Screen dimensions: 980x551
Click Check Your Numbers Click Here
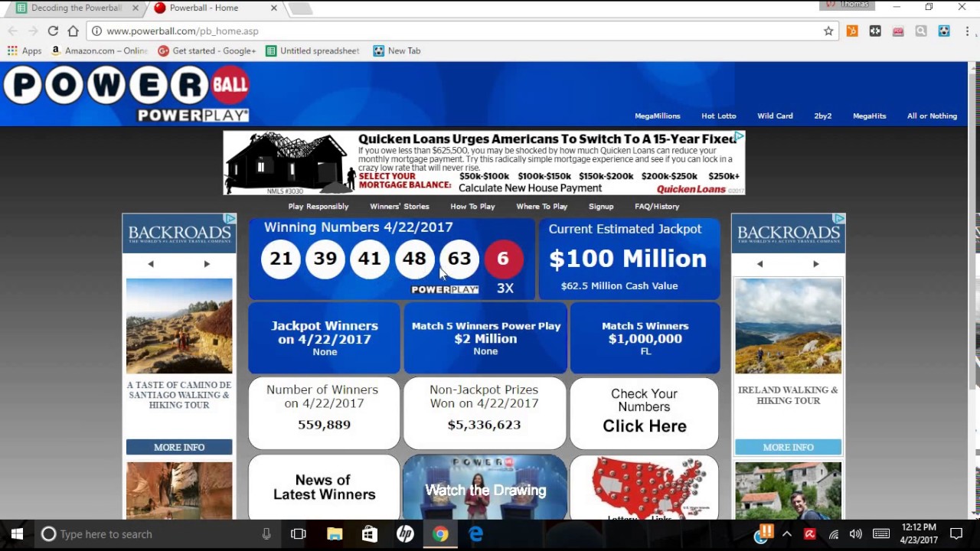pos(644,412)
